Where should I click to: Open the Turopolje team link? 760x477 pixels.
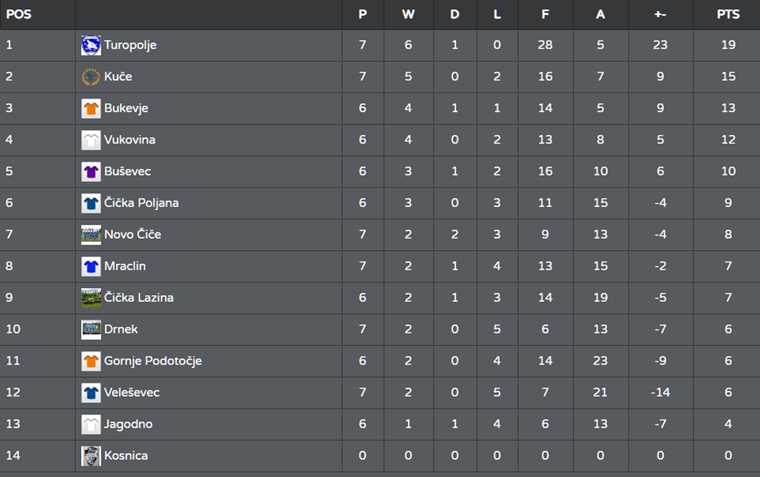click(x=130, y=45)
